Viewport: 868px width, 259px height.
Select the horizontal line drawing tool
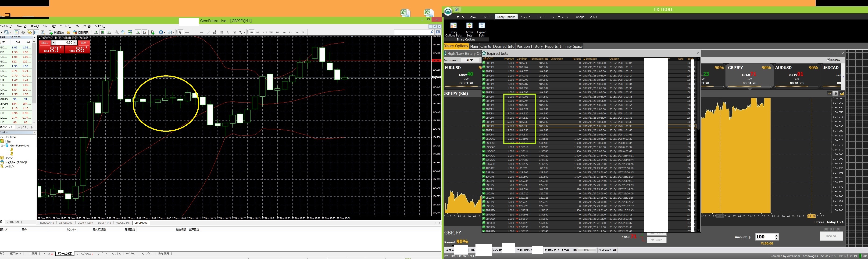[x=202, y=32]
